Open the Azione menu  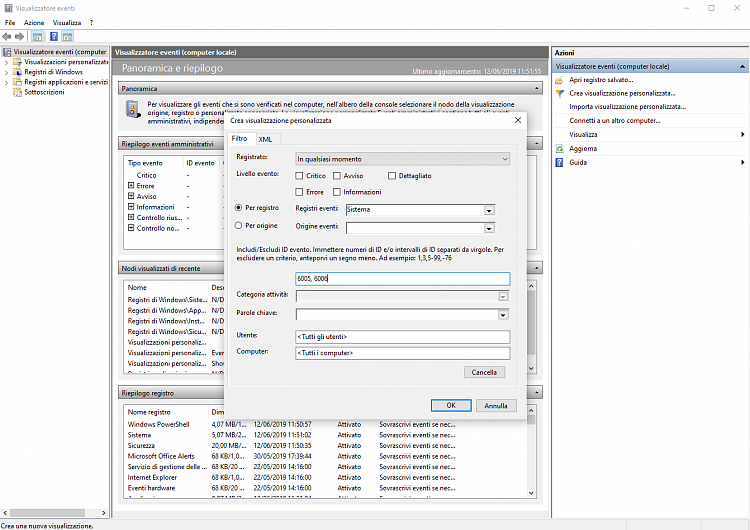[34, 22]
